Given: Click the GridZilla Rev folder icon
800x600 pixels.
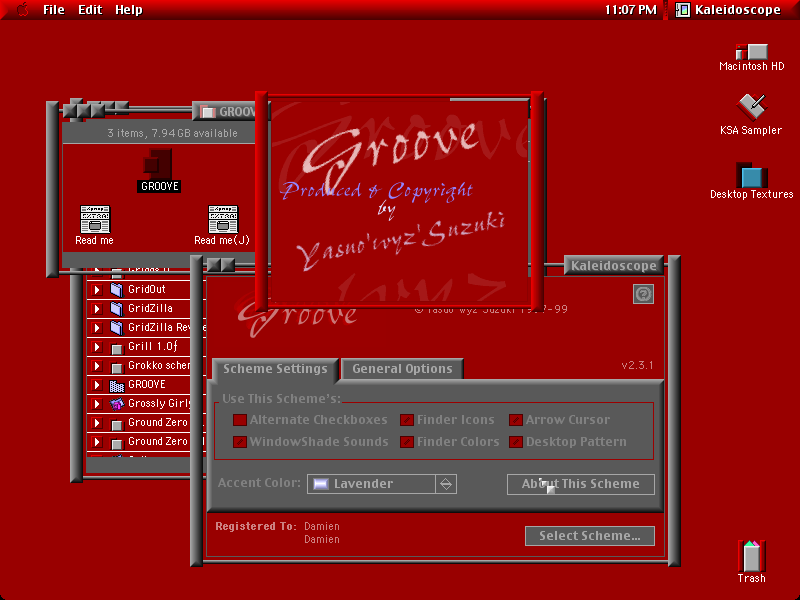Looking at the screenshot, I should coord(117,328).
